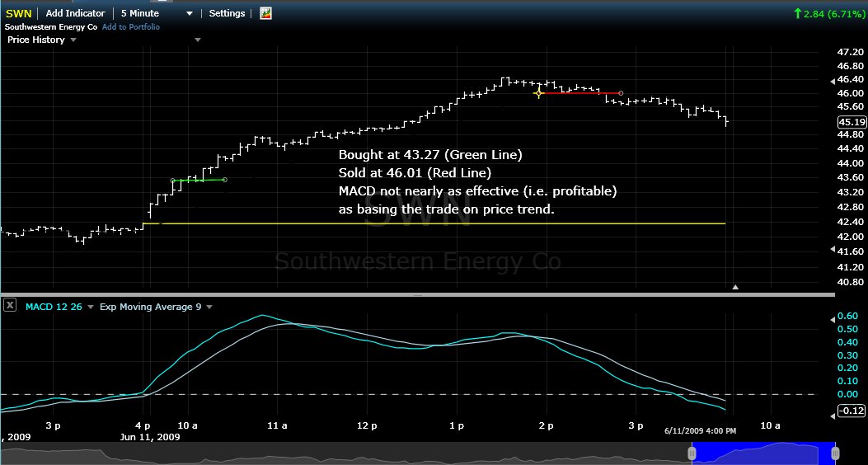
Task: Click the '47.20' price axis value
Action: (x=851, y=52)
